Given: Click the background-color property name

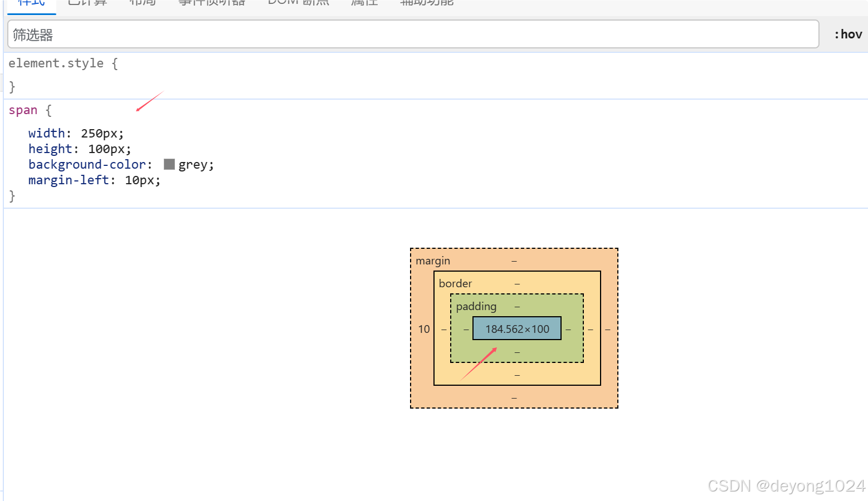Looking at the screenshot, I should (x=87, y=164).
